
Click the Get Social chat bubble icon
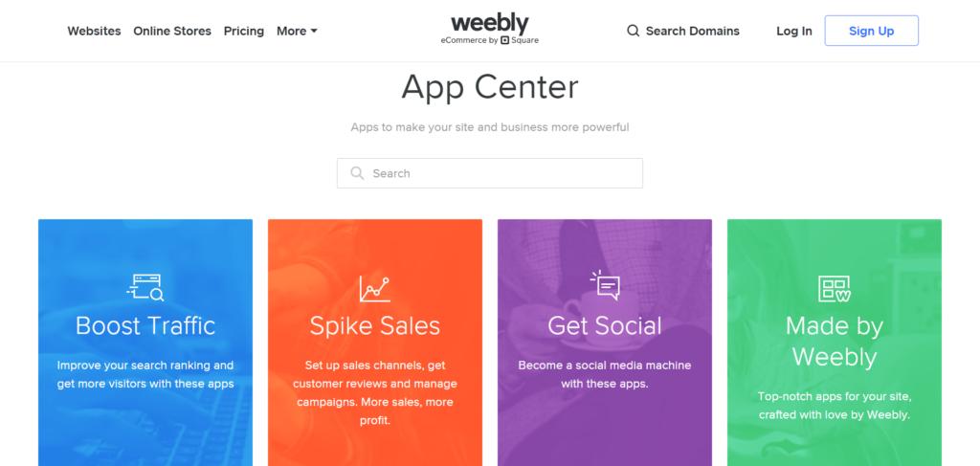tap(605, 285)
